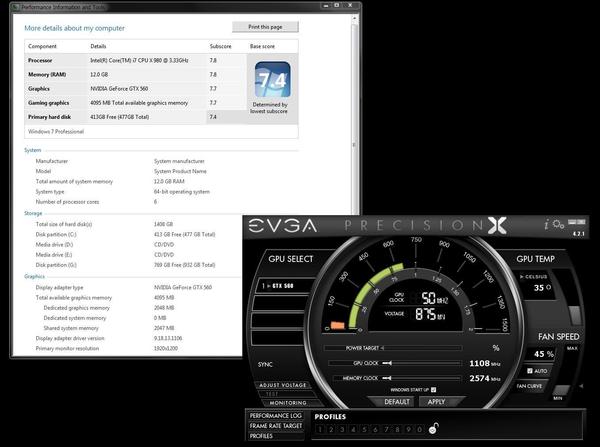The width and height of the screenshot is (600, 447).
Task: Click the Performance Information window vertical scrollbar
Action: coord(354,115)
